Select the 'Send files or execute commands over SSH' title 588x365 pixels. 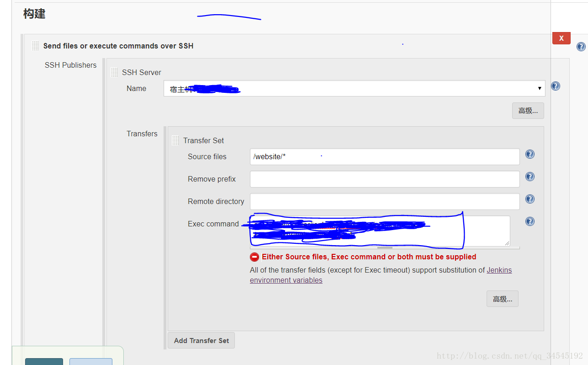118,46
